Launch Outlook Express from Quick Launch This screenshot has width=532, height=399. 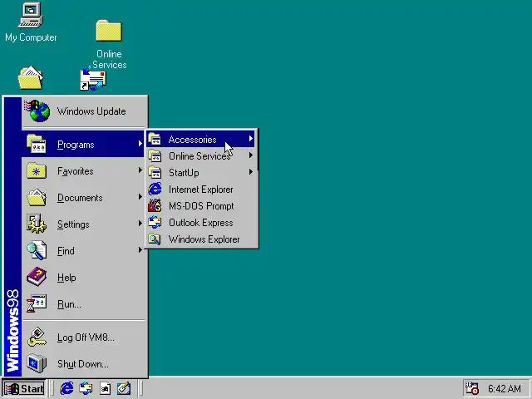tap(86, 388)
